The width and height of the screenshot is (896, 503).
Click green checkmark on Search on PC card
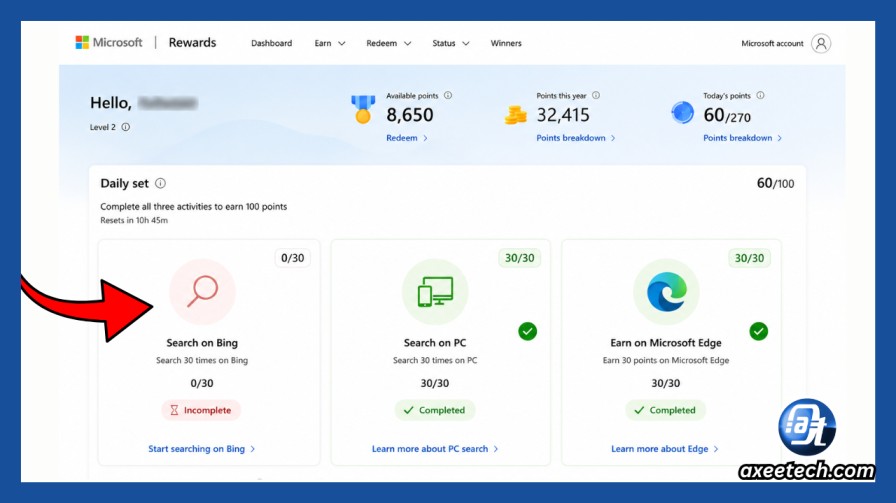tap(527, 331)
